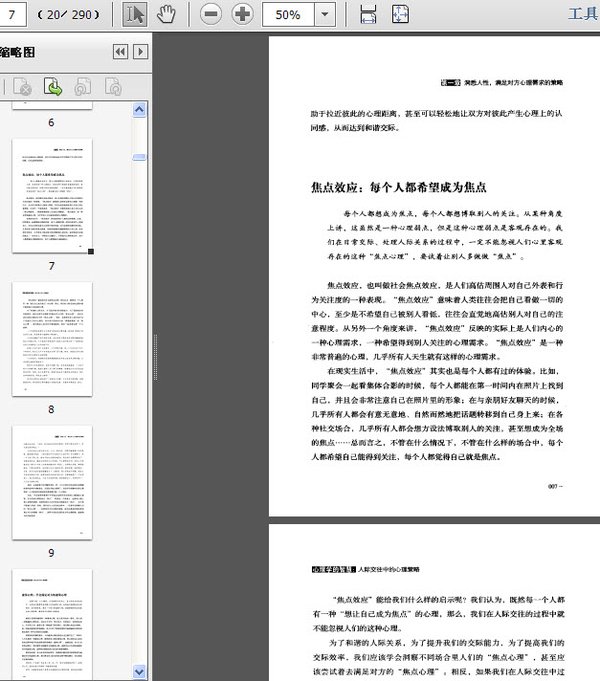Fit one full page in window

[x=400, y=14]
